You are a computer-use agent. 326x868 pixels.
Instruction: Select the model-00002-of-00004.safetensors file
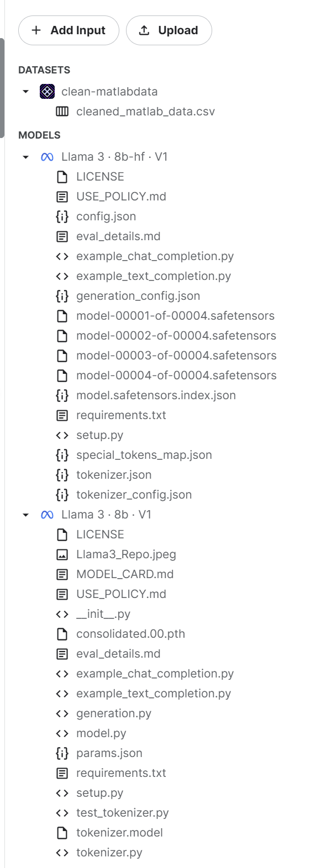click(177, 335)
